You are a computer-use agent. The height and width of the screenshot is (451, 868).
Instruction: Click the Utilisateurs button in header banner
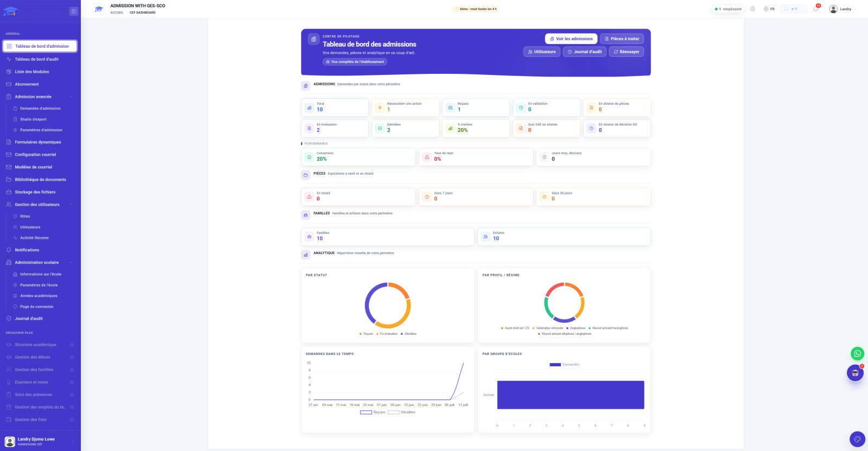542,52
